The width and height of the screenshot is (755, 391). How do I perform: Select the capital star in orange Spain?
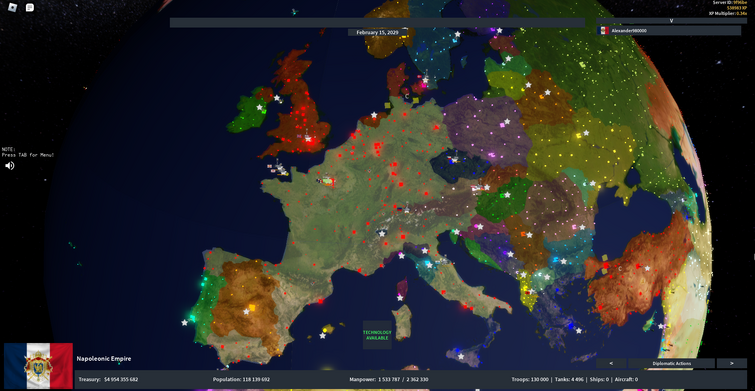(x=247, y=312)
